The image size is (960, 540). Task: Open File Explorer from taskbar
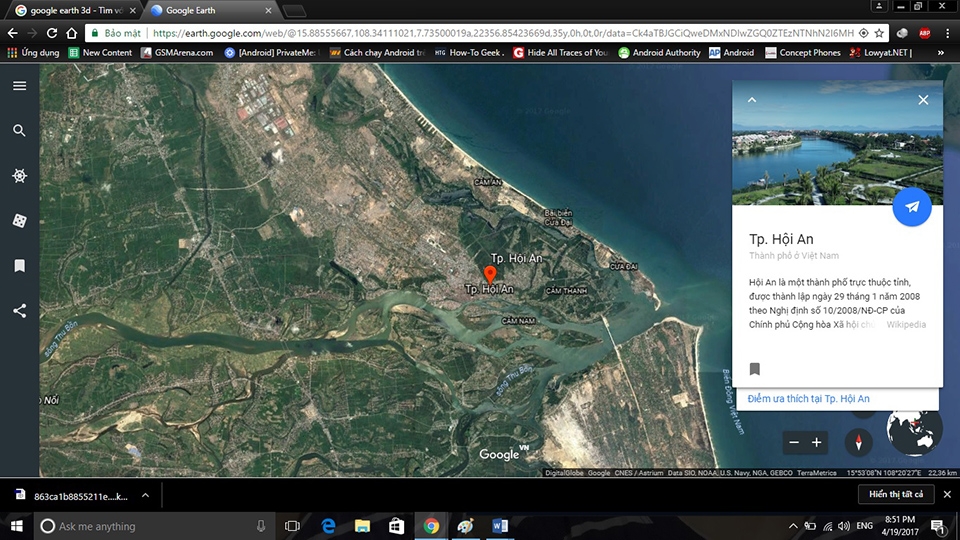[362, 526]
